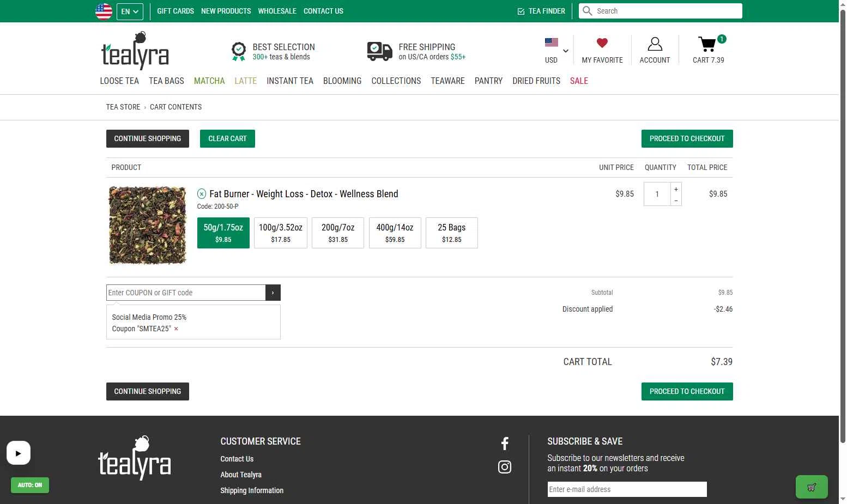Click the Clear Cart button

[x=227, y=138]
